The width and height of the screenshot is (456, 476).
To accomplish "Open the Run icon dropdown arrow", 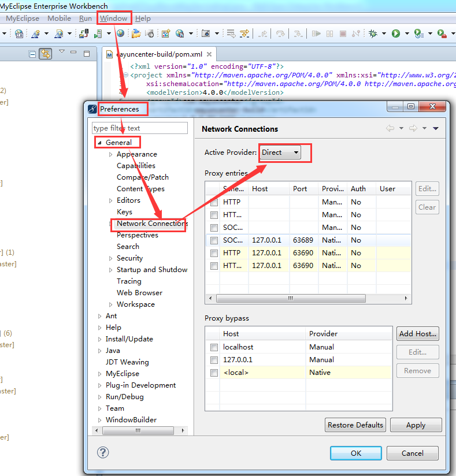I will coord(407,34).
